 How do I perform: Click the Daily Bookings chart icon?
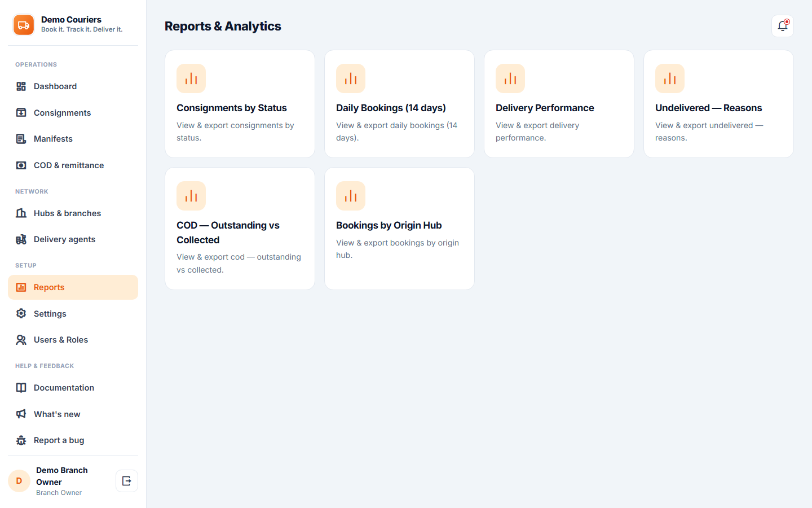point(351,78)
